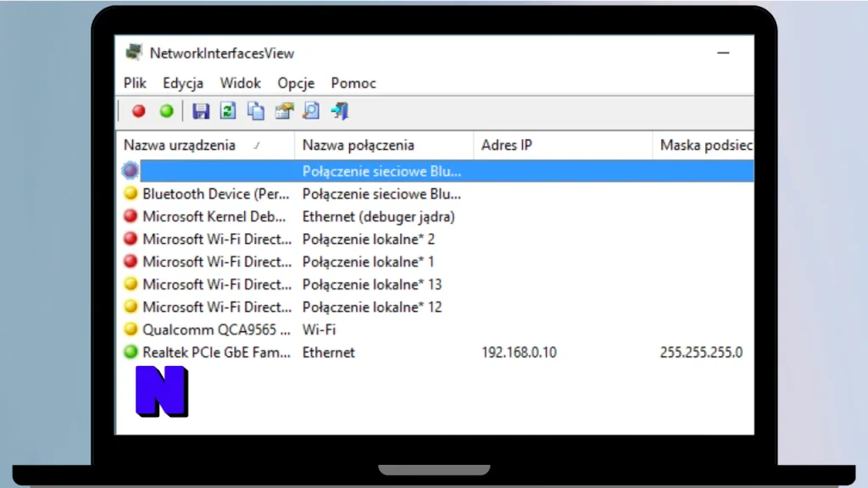The height and width of the screenshot is (488, 868).
Task: Click the Ethernet connection name of Realtek
Action: (x=328, y=352)
